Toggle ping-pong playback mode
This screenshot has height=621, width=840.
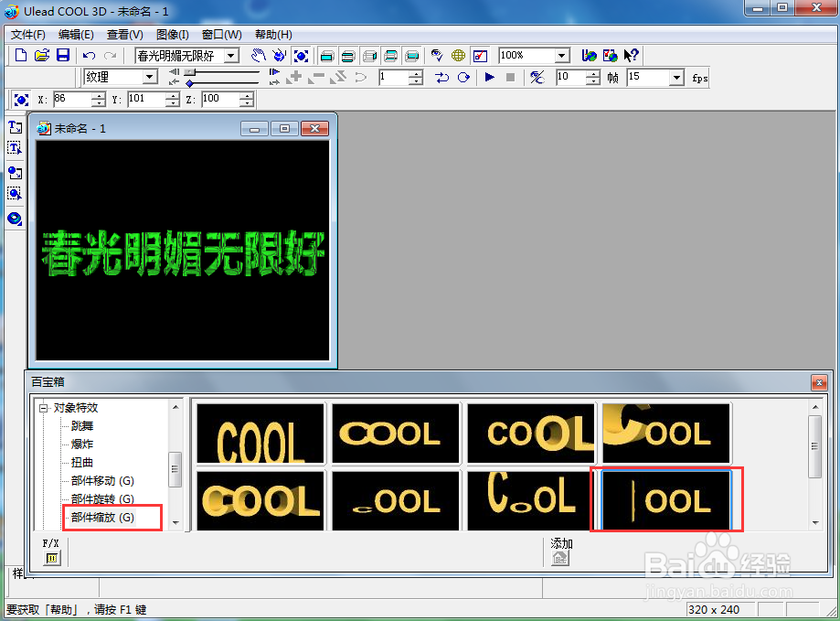point(442,77)
